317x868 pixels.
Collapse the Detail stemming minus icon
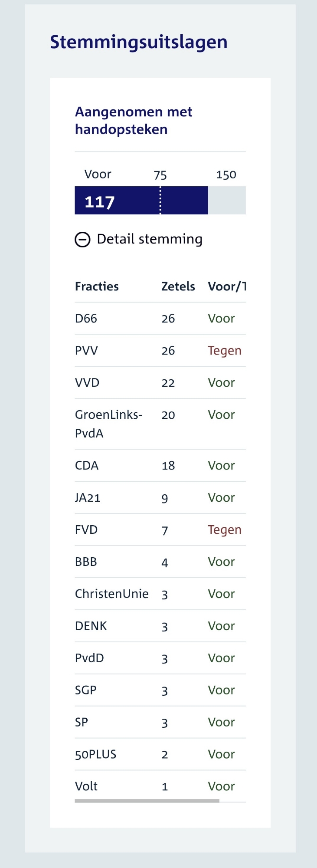(x=82, y=239)
